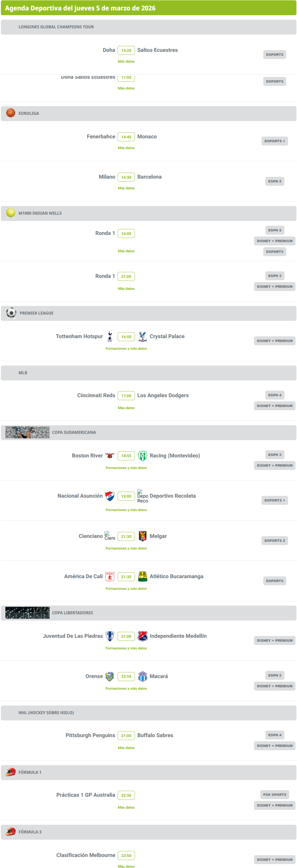Click the 16:50 Tottenham match time
The image size is (297, 868).
[126, 337]
